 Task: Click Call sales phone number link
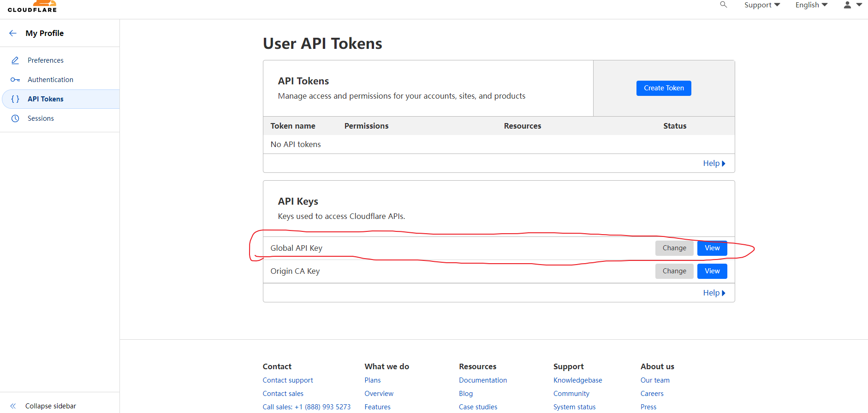coord(307,407)
